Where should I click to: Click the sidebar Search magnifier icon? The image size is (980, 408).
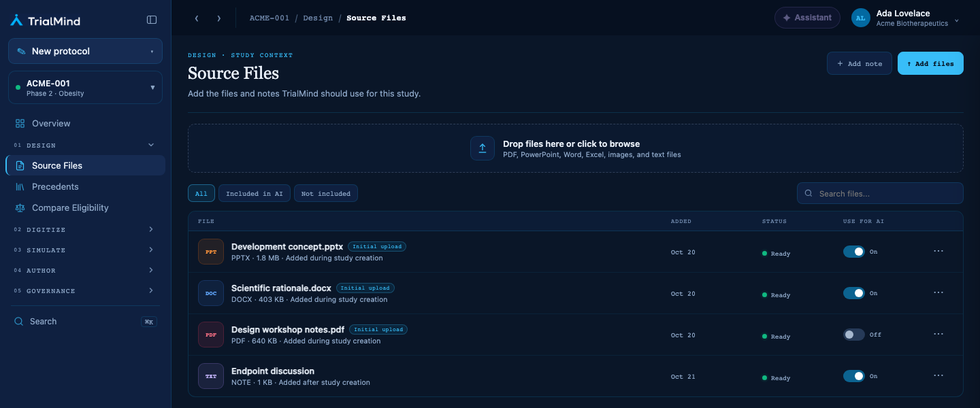click(19, 322)
